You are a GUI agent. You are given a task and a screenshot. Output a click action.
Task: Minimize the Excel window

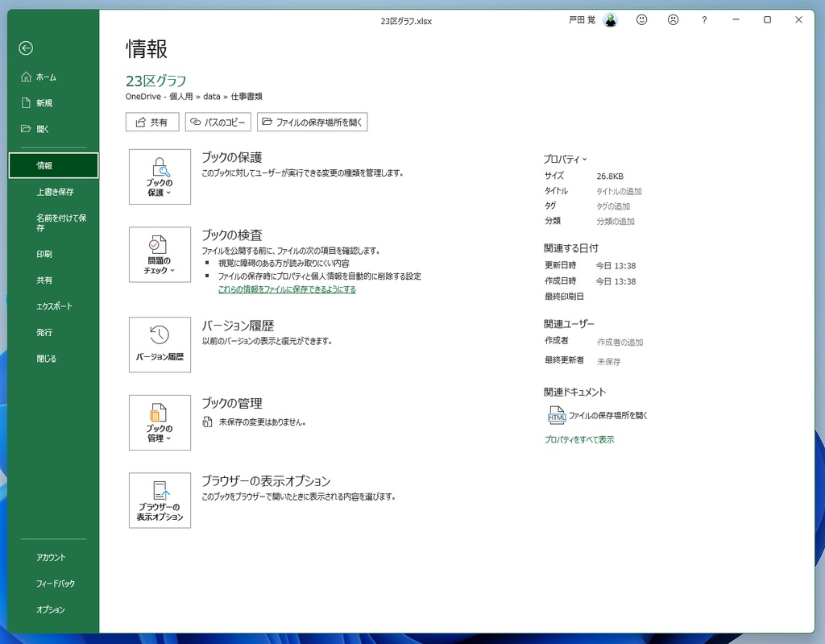pos(736,20)
